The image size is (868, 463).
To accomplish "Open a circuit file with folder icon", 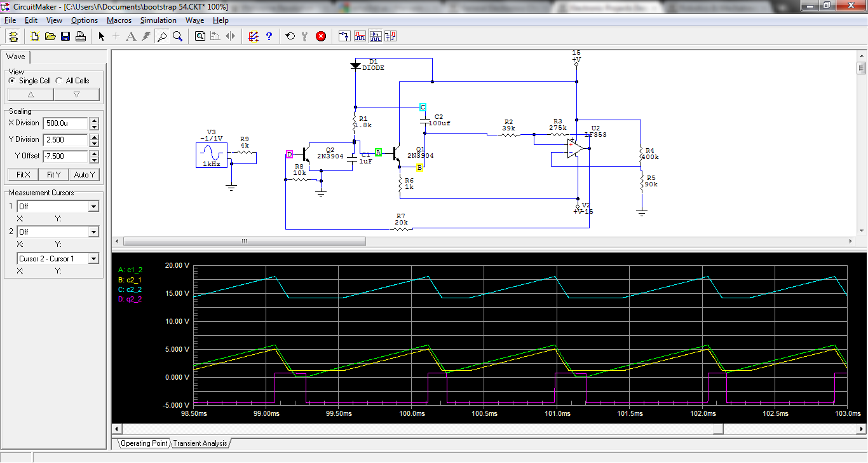I will tap(50, 36).
